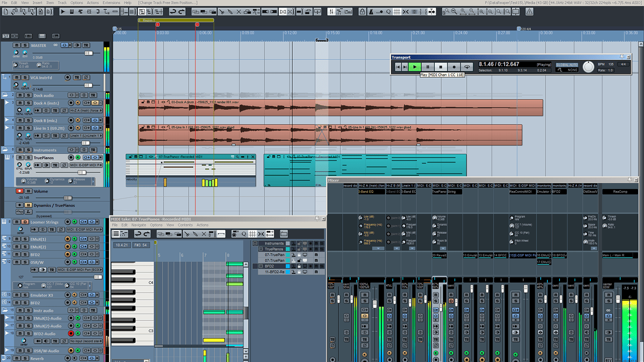
Task: Click the Undo arrow in main toolbar
Action: 173,11
